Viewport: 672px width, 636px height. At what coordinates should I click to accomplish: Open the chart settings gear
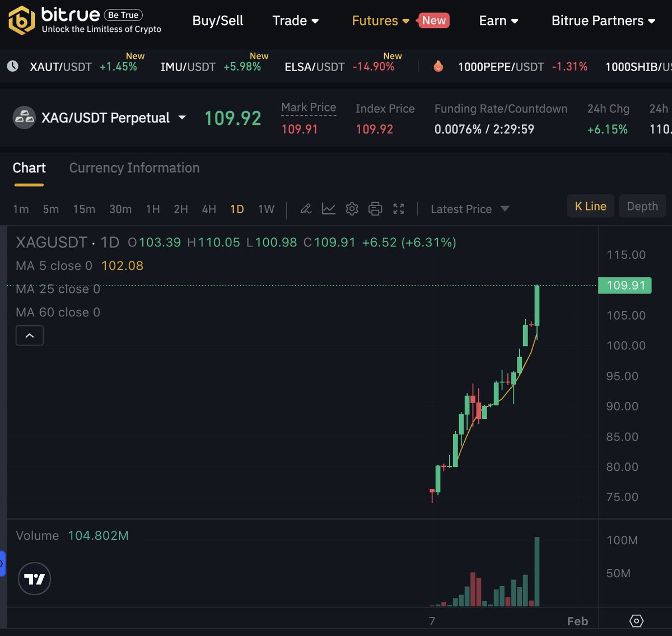tap(352, 208)
